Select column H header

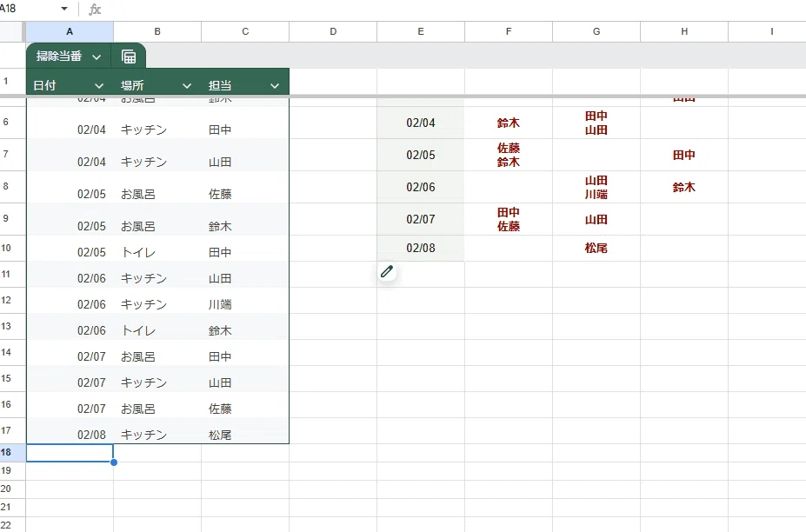pos(684,31)
